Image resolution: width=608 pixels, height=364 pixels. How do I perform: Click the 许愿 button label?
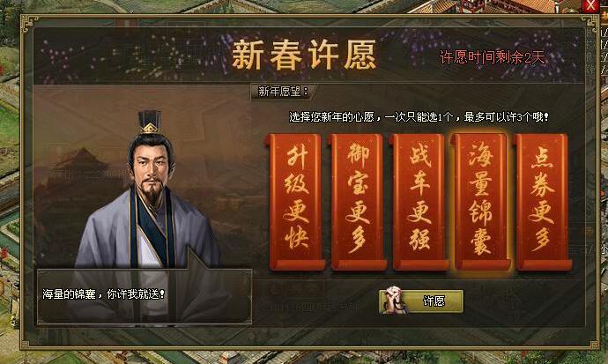[434, 301]
